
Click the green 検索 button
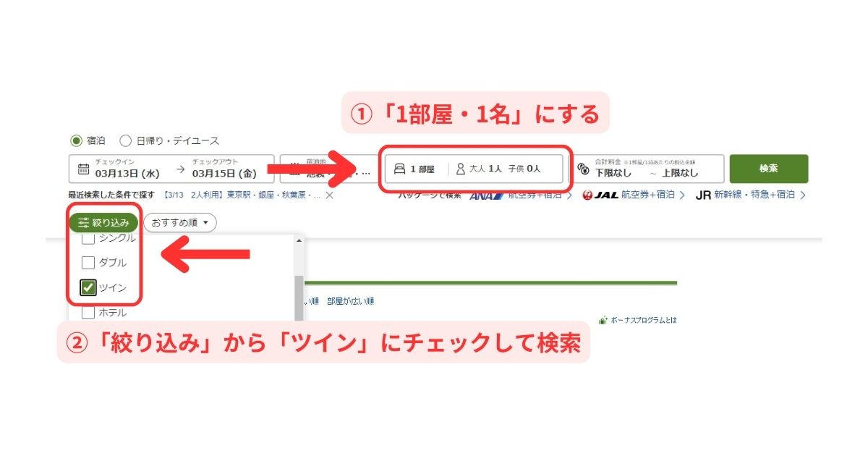tap(769, 169)
